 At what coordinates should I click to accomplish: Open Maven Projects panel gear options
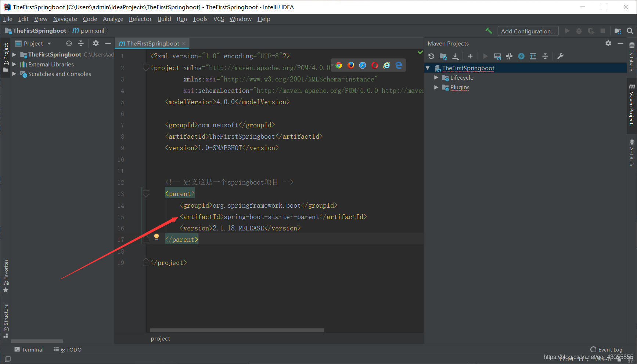click(x=608, y=43)
